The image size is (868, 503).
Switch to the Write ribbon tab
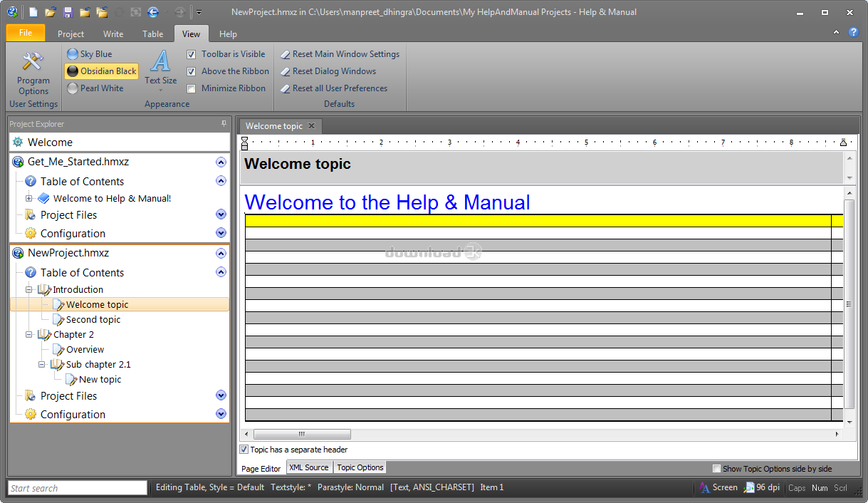(x=113, y=33)
